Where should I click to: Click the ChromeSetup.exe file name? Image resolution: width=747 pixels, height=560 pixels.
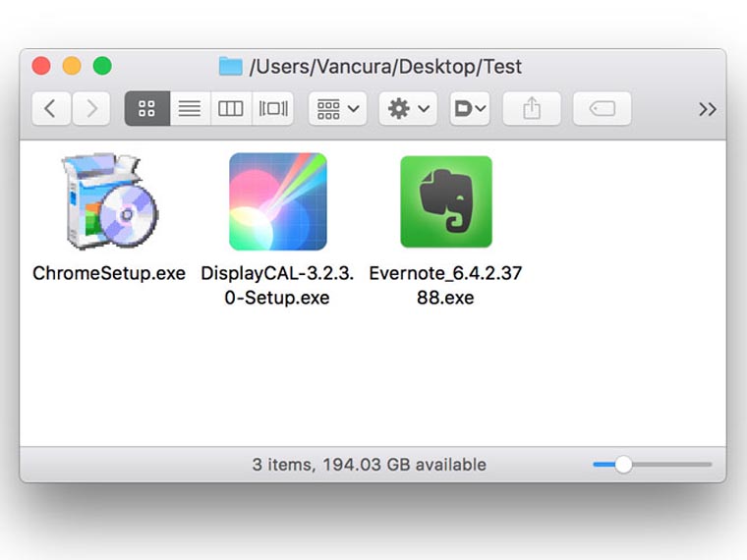coord(109,273)
